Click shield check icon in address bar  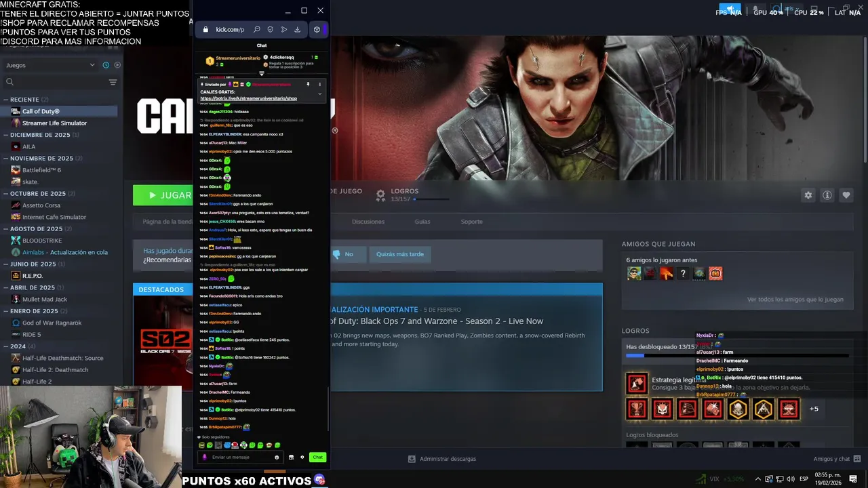tap(270, 29)
